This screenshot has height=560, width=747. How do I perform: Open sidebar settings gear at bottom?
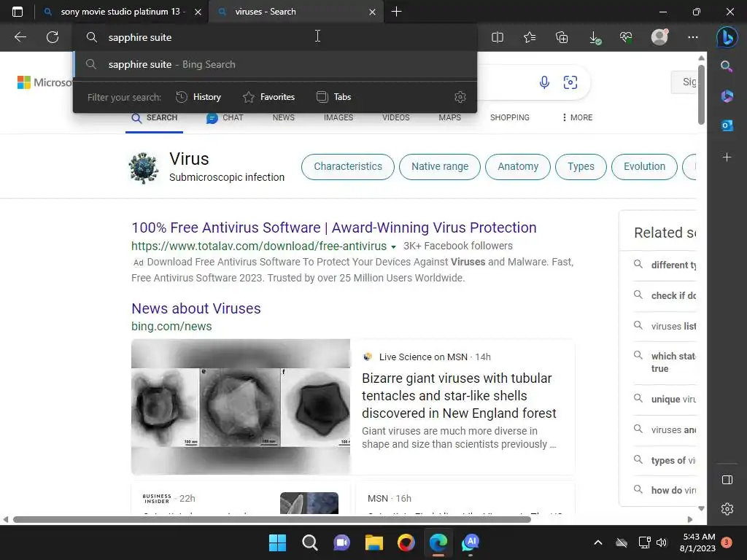(x=727, y=509)
